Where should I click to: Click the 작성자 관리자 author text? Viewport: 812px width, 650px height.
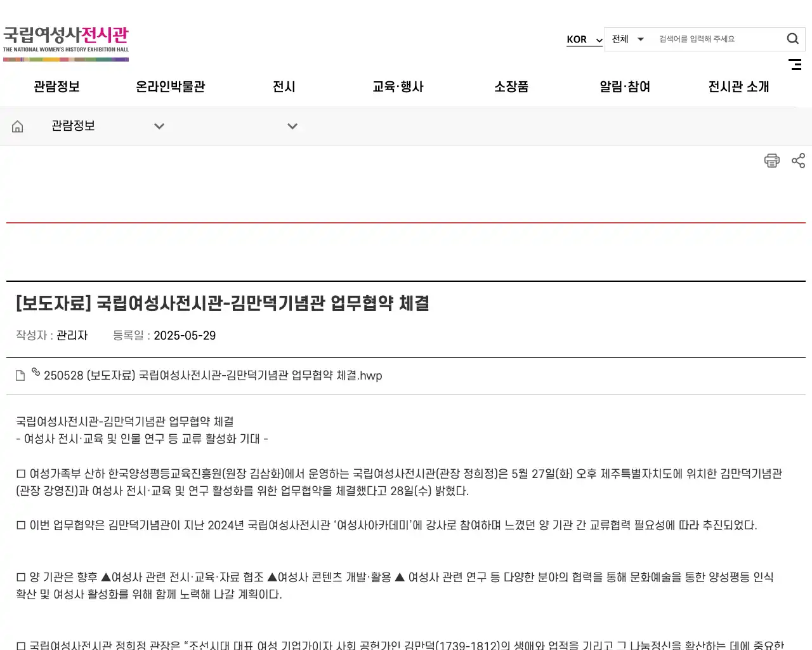[52, 335]
